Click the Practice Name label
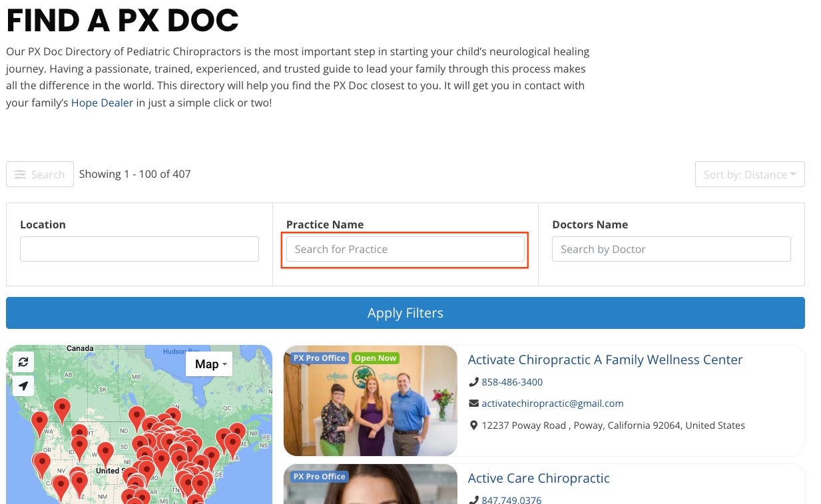 (x=325, y=224)
